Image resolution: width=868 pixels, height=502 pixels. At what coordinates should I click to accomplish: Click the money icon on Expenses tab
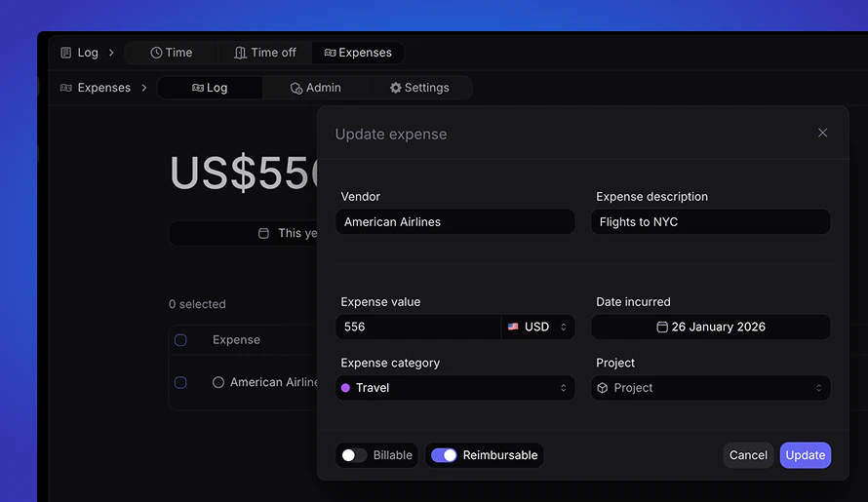[x=330, y=53]
